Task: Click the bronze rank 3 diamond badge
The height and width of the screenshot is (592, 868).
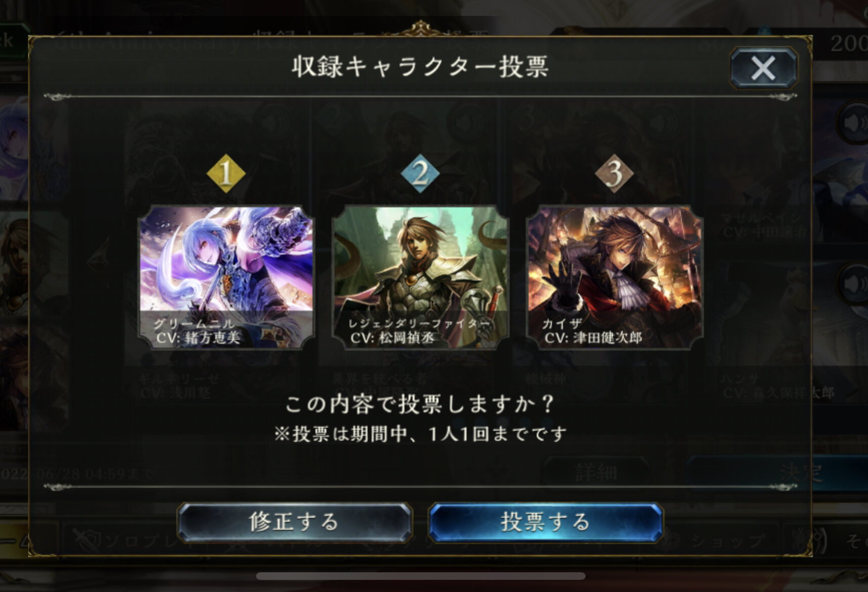Action: pyautogui.click(x=614, y=174)
